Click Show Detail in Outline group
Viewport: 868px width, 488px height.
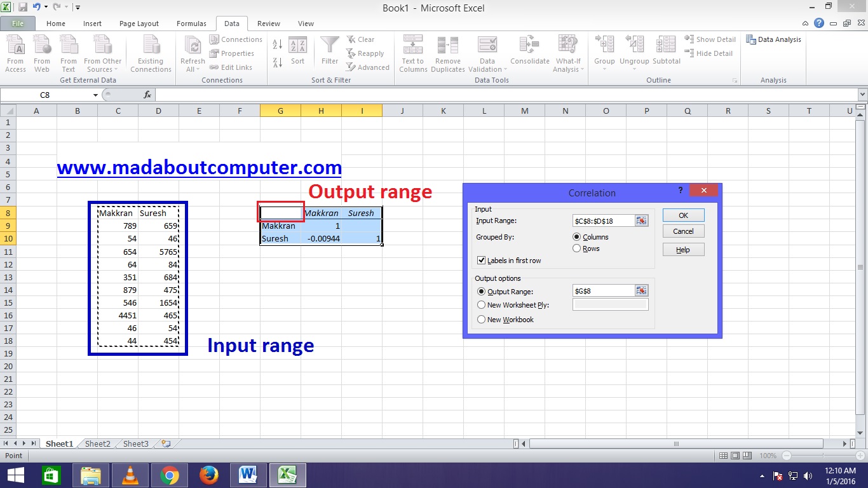(x=710, y=39)
